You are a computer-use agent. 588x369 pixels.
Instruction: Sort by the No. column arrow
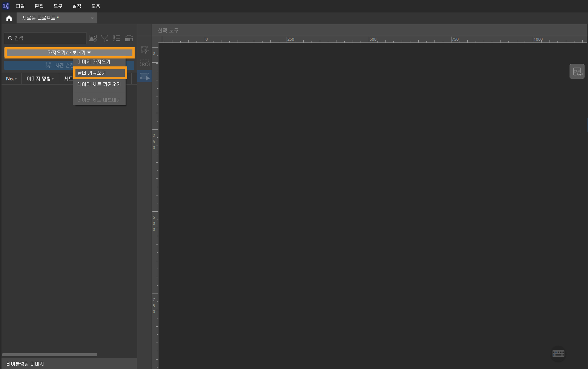[15, 79]
